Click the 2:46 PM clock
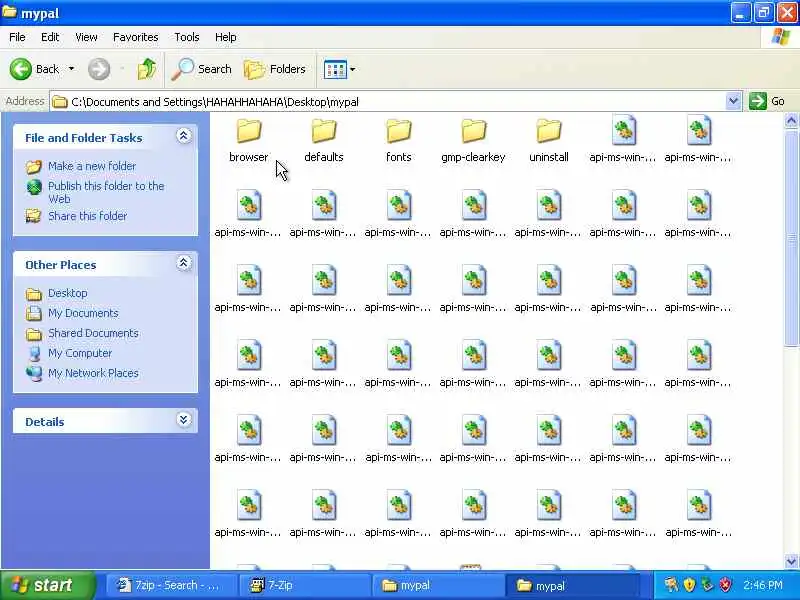This screenshot has width=800, height=600. 763,585
